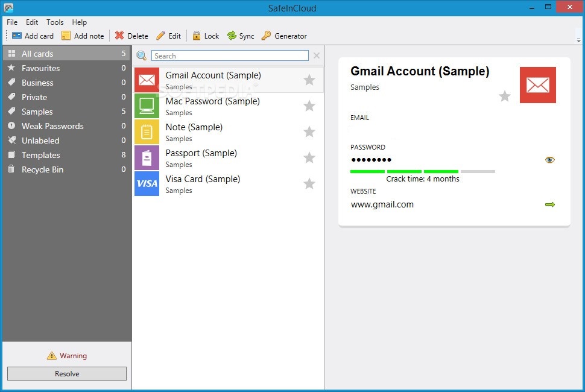The width and height of the screenshot is (585, 392).
Task: Reveal password with the eye icon
Action: pyautogui.click(x=549, y=160)
